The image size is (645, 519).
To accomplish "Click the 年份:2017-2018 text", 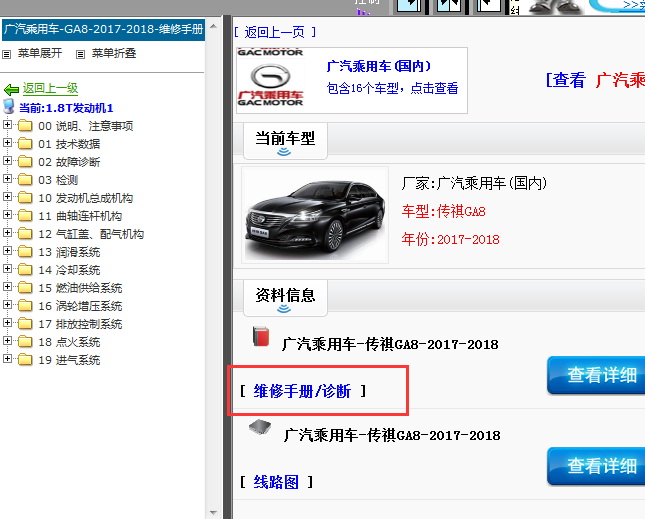I will 450,239.
